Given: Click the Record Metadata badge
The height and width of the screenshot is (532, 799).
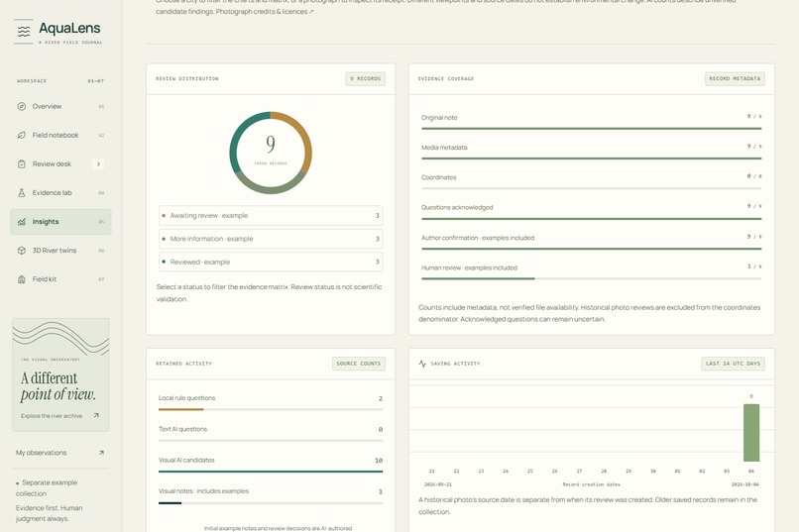Looking at the screenshot, I should click(x=735, y=79).
